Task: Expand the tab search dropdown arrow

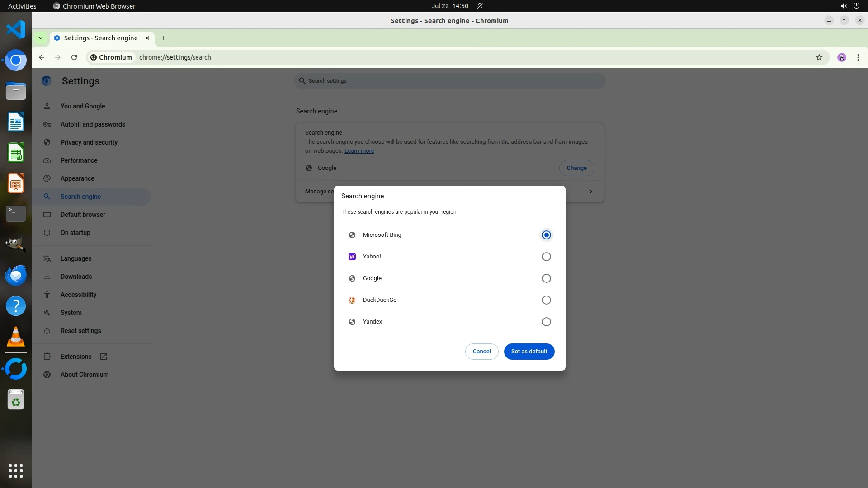Action: [41, 38]
